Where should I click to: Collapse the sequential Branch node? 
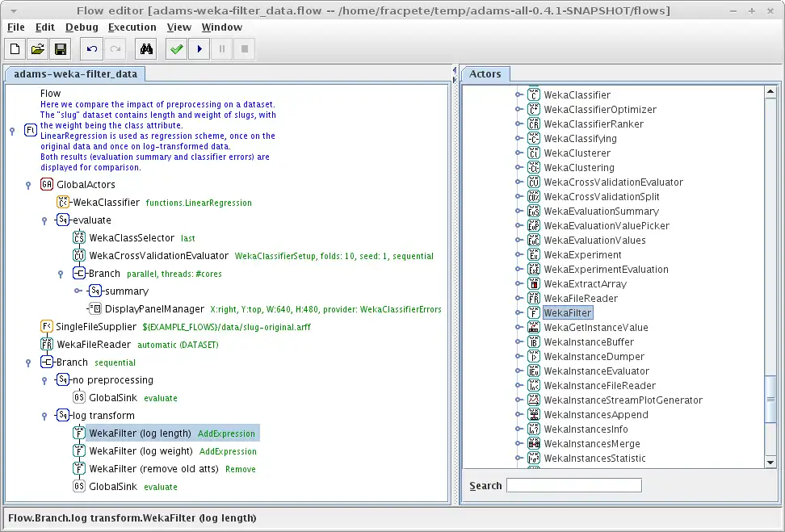point(28,362)
